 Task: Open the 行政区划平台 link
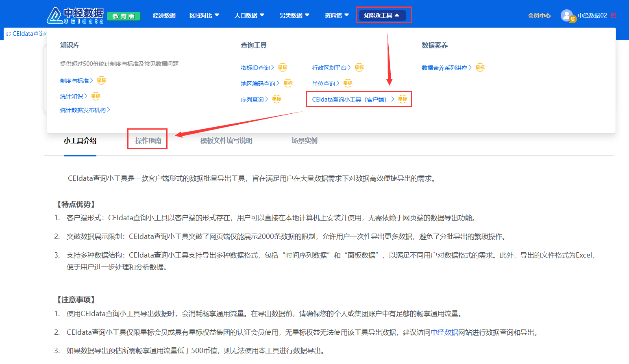[329, 68]
